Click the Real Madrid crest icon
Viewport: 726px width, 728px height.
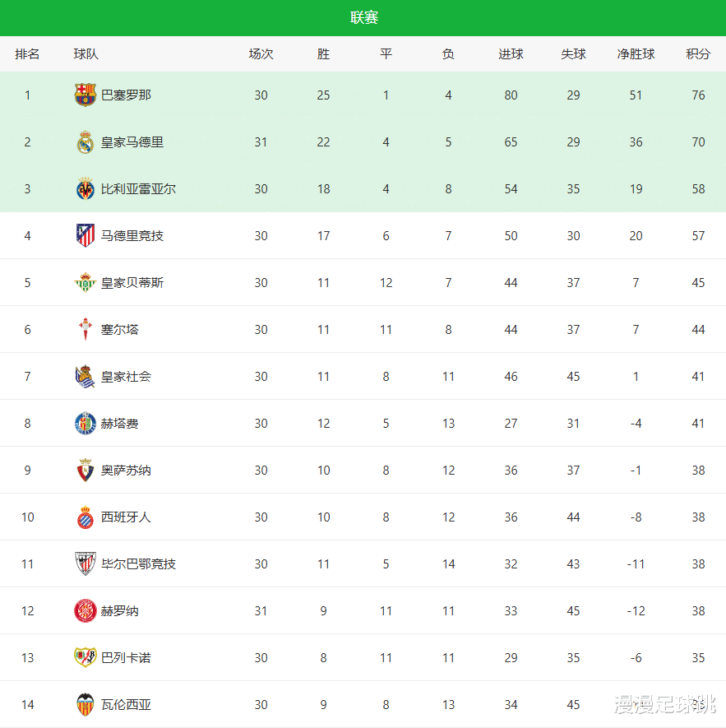tap(86, 142)
